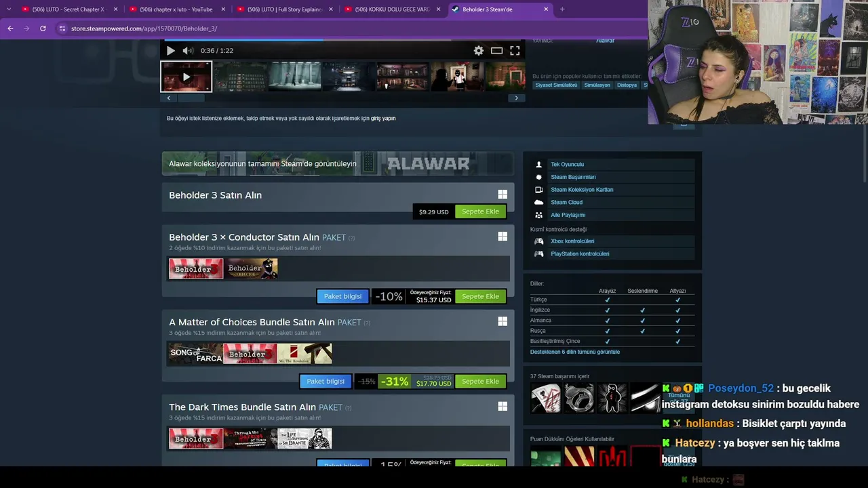Viewport: 868px width, 488px height.
Task: Open the bear figure achievement icon
Action: tap(612, 398)
